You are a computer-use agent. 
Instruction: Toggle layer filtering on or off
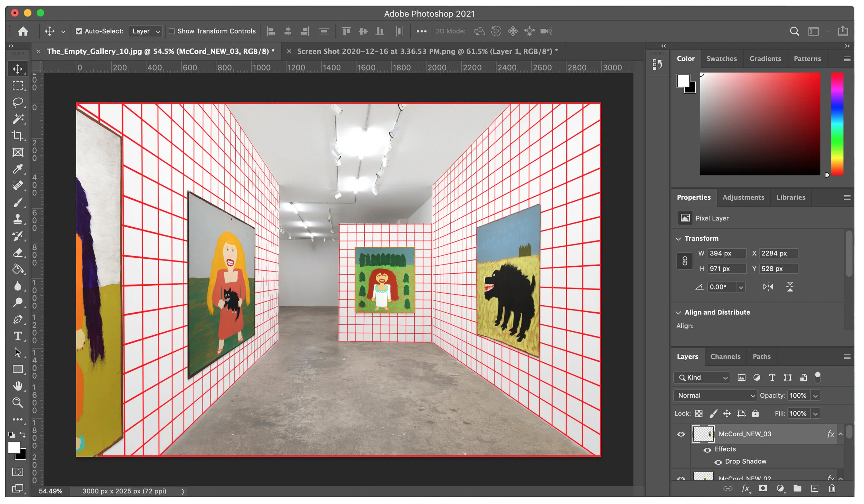[817, 377]
